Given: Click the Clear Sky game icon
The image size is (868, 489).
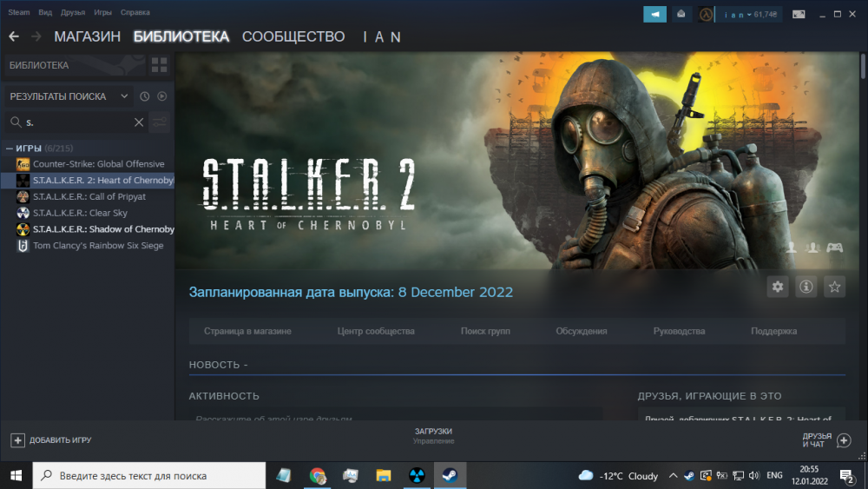Looking at the screenshot, I should (23, 213).
